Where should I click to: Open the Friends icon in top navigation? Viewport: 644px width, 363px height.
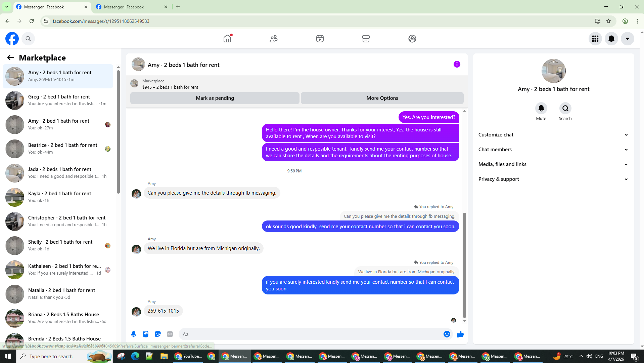[274, 39]
